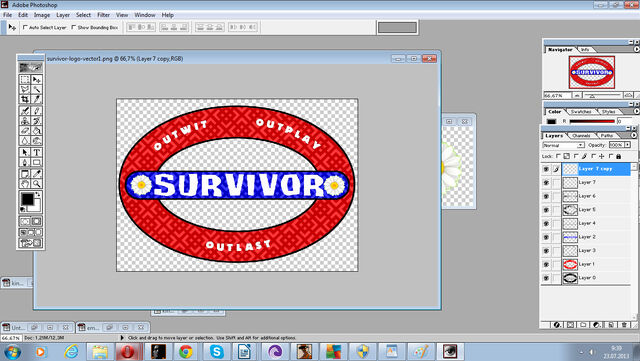The width and height of the screenshot is (640, 361).
Task: Select the History Brush tool
Action: [36, 121]
